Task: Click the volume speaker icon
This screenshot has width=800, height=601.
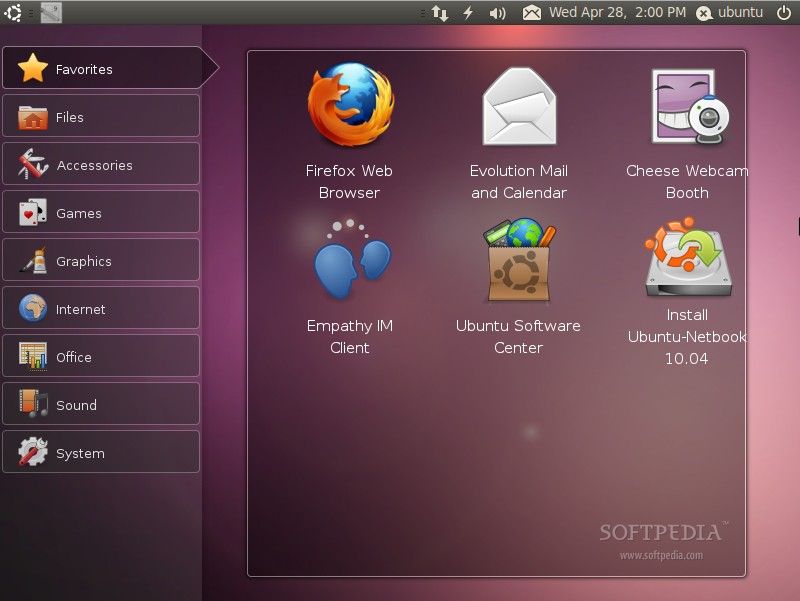Action: point(497,13)
